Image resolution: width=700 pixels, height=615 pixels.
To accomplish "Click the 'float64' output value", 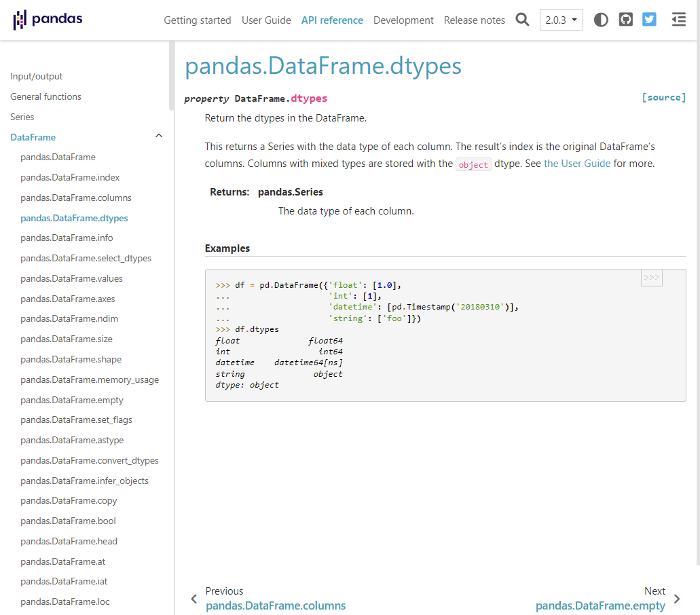I will [x=325, y=341].
